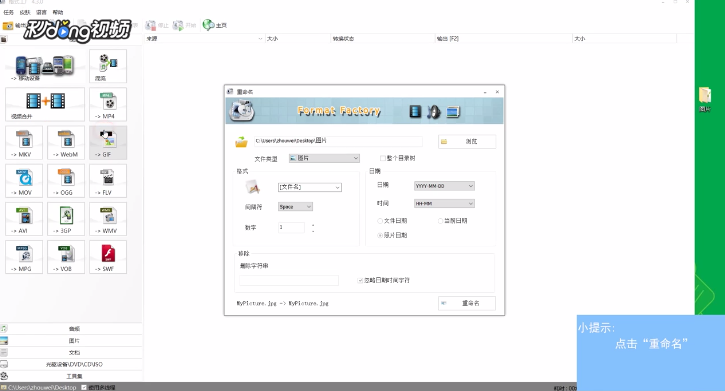Expand the 工具集 (toolset) category

(x=71, y=376)
